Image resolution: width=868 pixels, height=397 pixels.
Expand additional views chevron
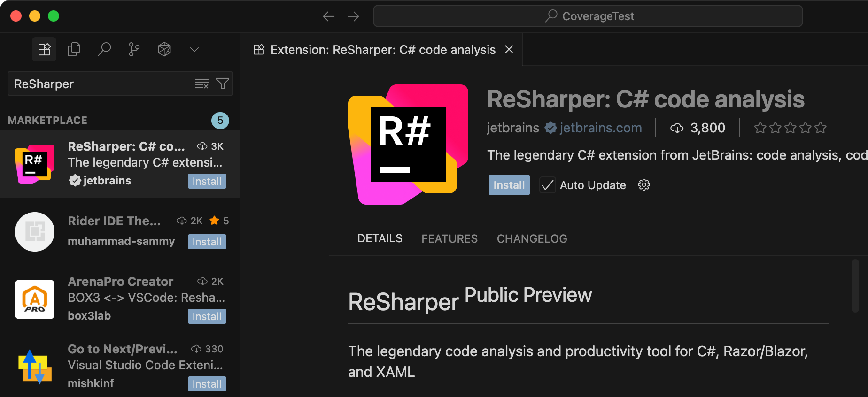pyautogui.click(x=194, y=49)
